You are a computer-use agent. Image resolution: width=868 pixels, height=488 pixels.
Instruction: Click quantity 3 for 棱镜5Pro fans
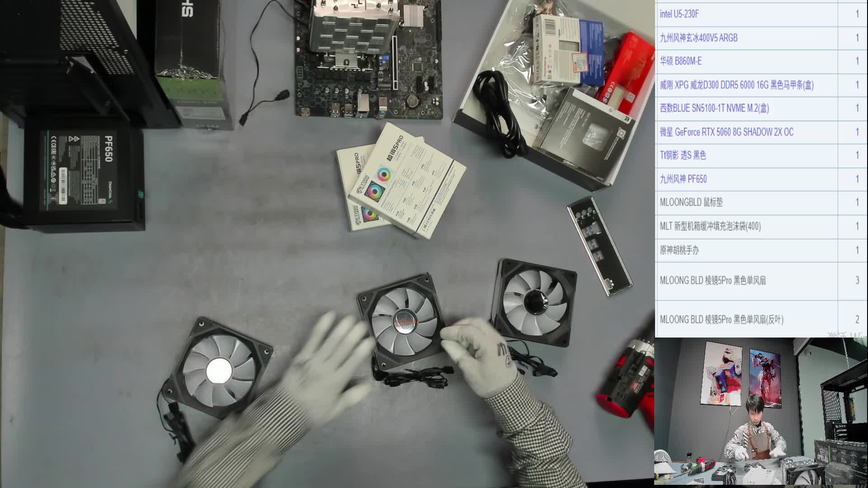pos(857,281)
